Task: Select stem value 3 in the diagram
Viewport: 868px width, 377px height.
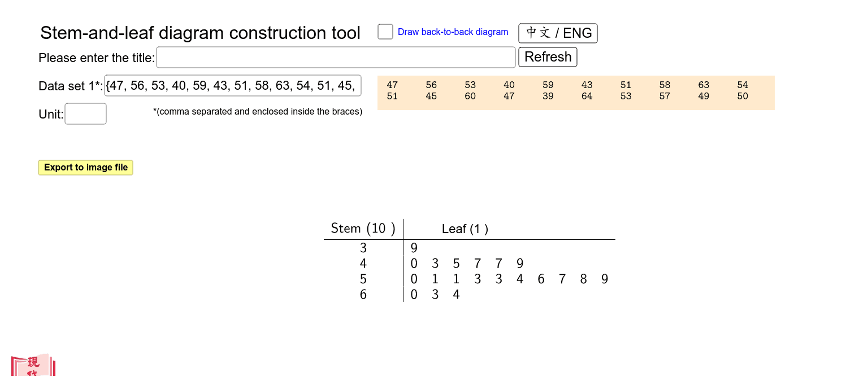Action: coord(363,248)
